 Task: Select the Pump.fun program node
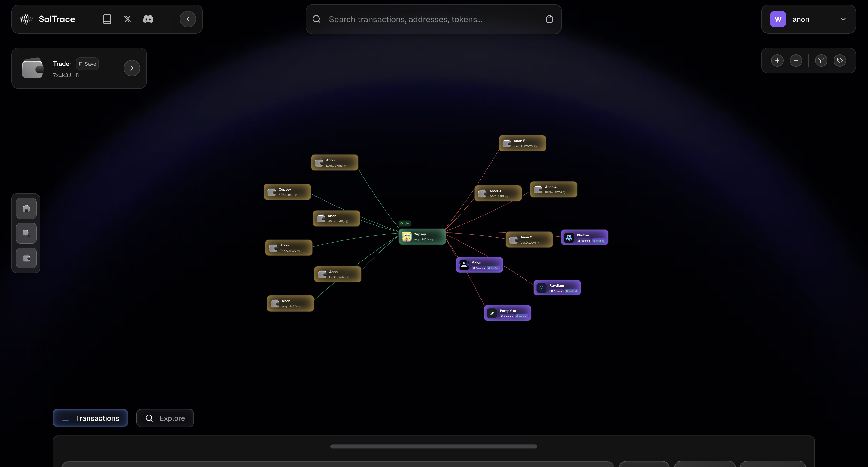(x=508, y=313)
